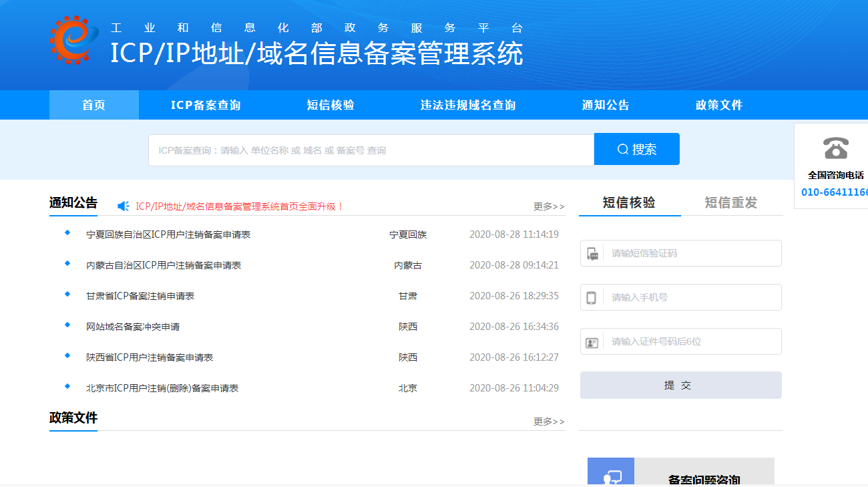This screenshot has height=487, width=868.
Task: Click the magnifier icon on the 搜索 button
Action: pos(622,148)
